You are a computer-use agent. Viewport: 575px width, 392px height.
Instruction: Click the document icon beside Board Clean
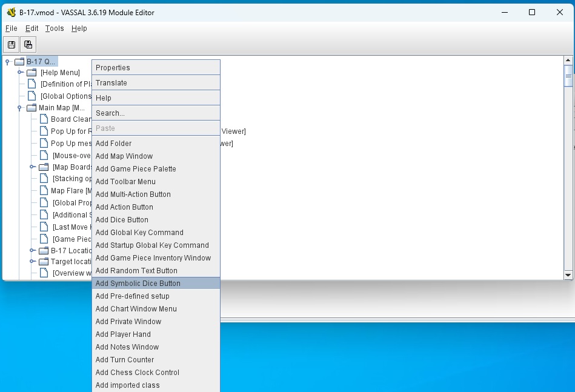(44, 119)
